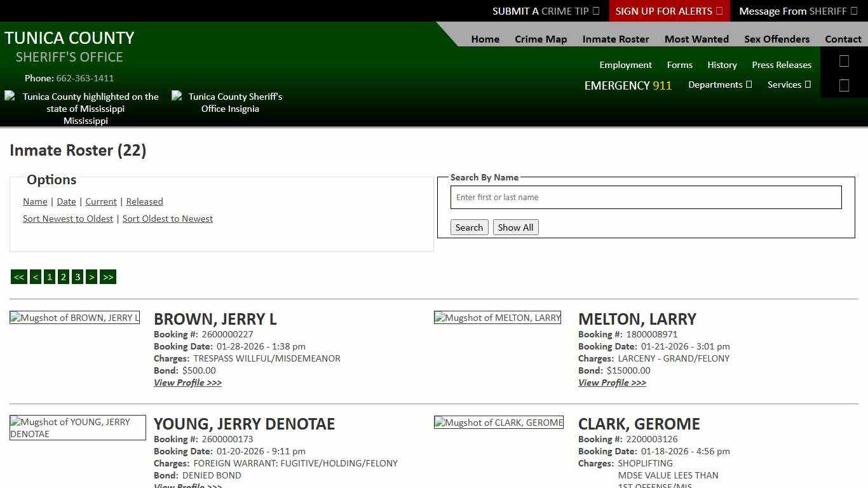Click the EMERGENCY 911 label

point(628,85)
